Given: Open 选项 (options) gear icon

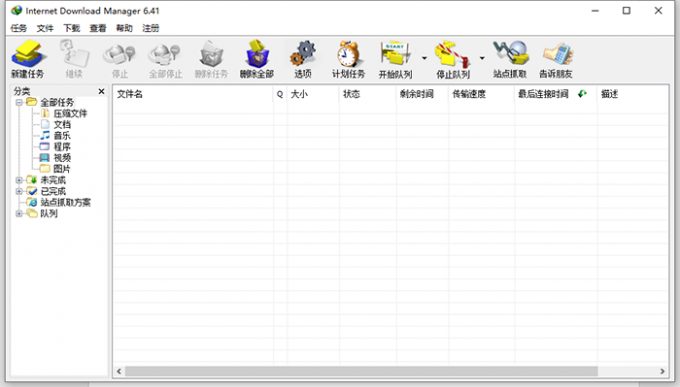Looking at the screenshot, I should 303,59.
